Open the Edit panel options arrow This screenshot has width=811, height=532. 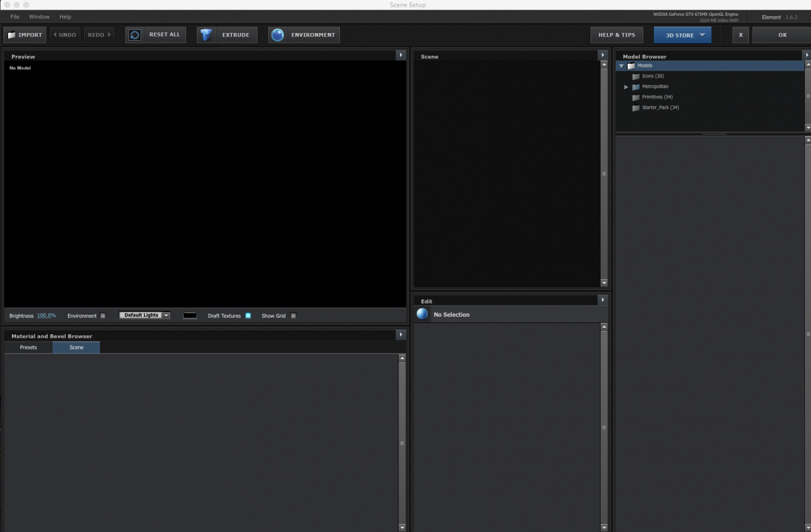pyautogui.click(x=603, y=300)
